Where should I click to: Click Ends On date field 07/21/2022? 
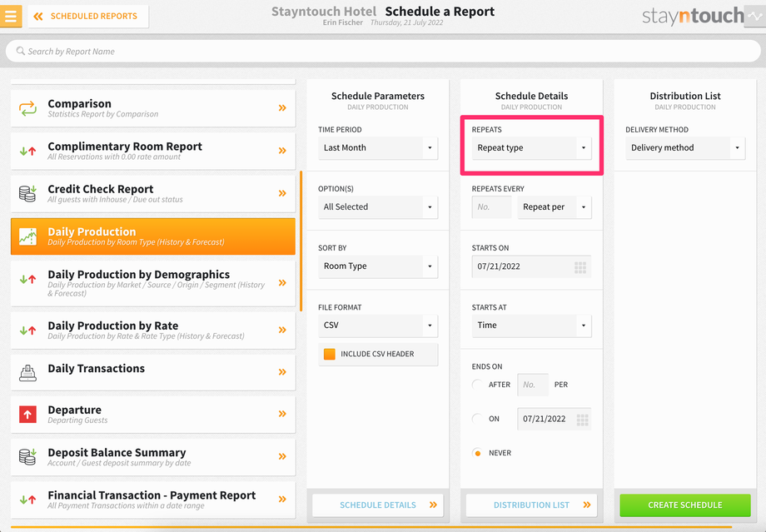coord(554,419)
